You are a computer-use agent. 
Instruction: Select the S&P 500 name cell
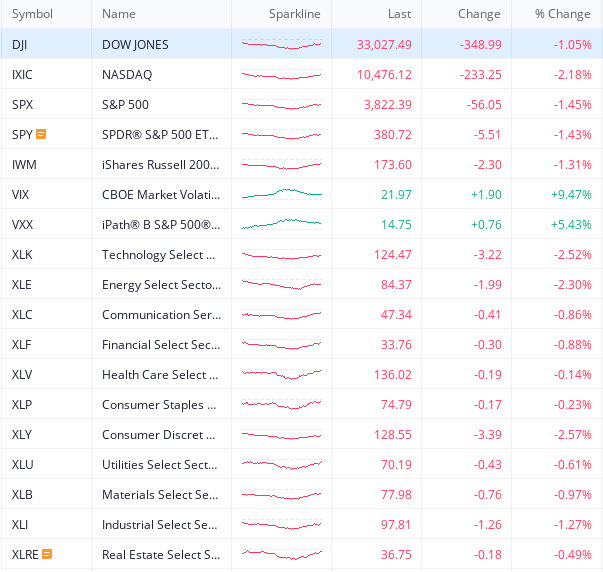point(162,104)
